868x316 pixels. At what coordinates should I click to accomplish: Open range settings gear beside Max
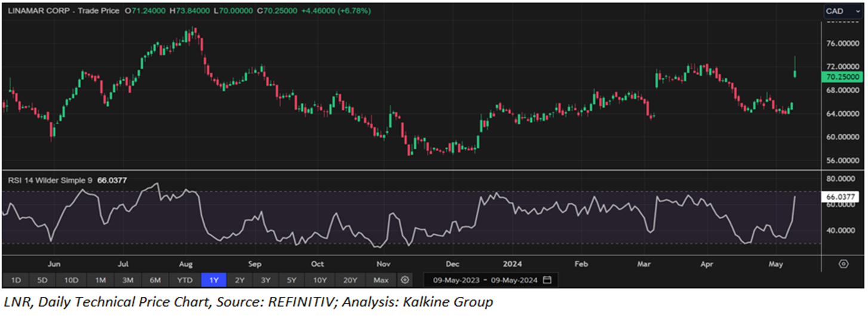(405, 280)
